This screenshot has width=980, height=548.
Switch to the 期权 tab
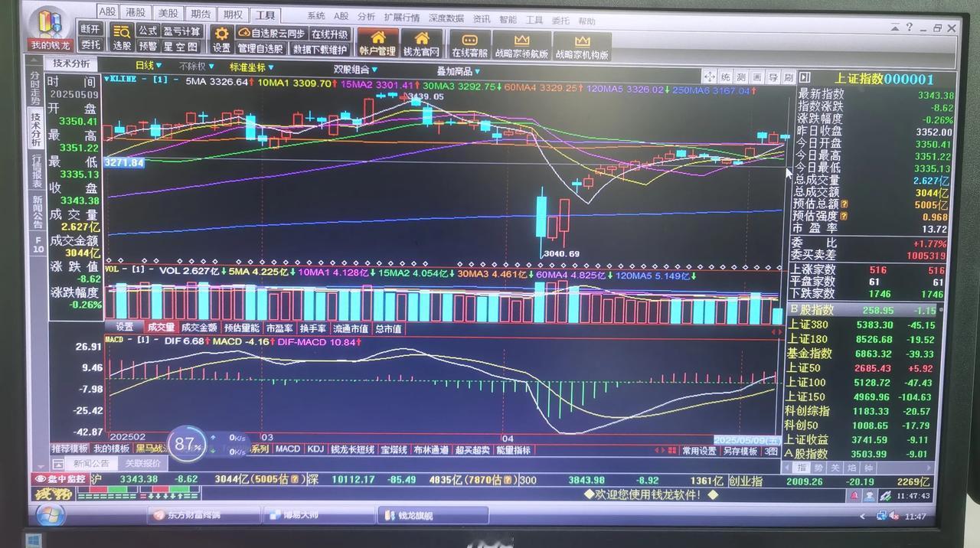tap(232, 15)
